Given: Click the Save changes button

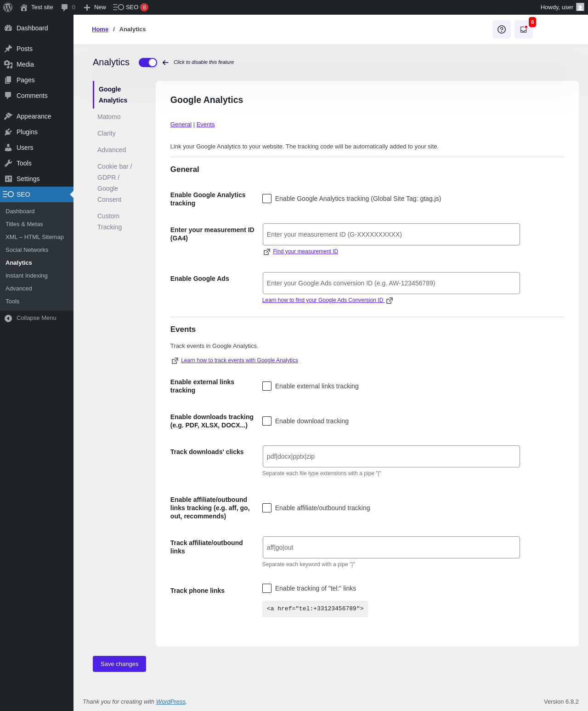Looking at the screenshot, I should point(119,664).
